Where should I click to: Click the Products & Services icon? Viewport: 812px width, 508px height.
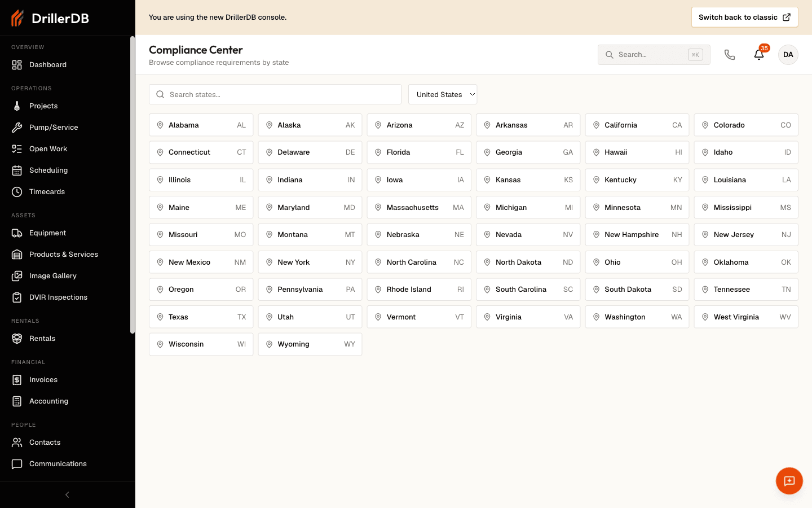(17, 255)
